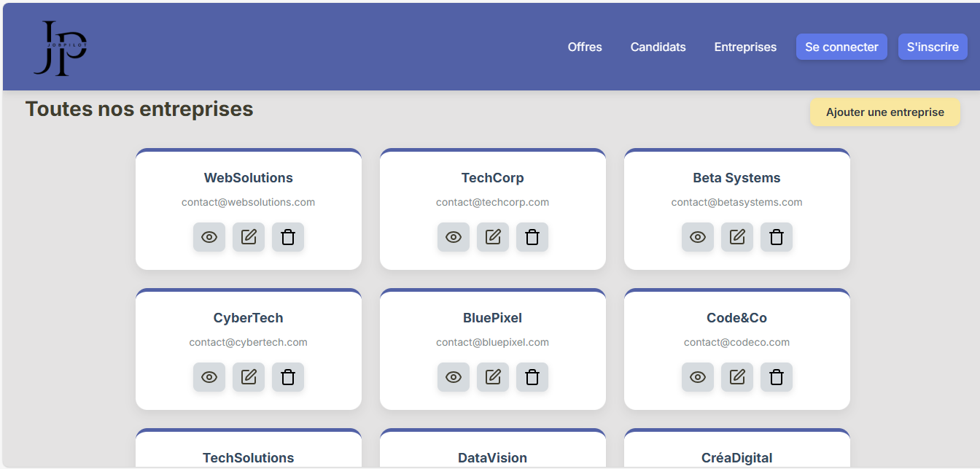The width and height of the screenshot is (980, 469).
Task: Open the Entreprises navigation link
Action: coord(745,47)
